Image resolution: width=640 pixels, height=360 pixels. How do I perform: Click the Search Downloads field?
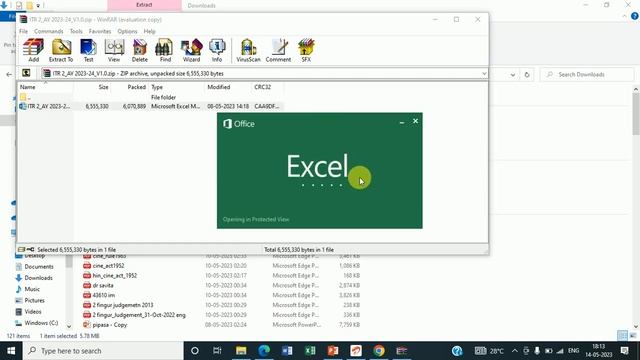587,75
